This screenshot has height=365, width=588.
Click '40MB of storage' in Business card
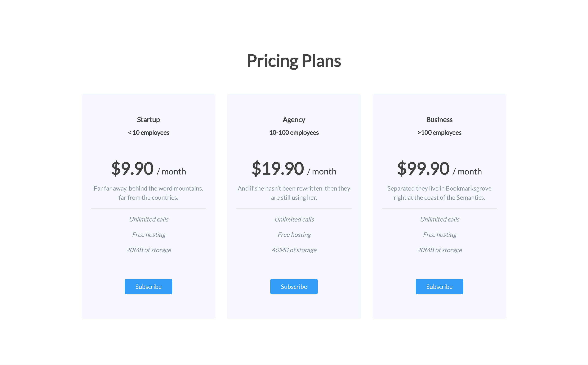(439, 250)
